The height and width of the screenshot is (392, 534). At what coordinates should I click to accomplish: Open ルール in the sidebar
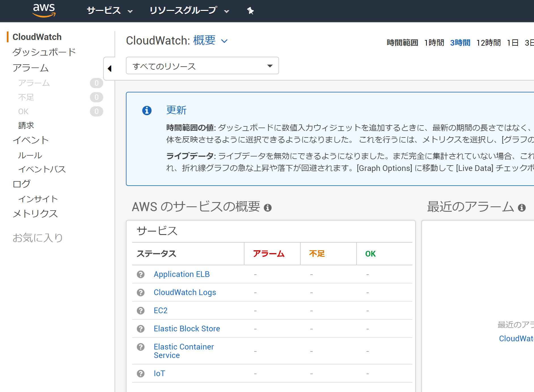[x=30, y=155]
